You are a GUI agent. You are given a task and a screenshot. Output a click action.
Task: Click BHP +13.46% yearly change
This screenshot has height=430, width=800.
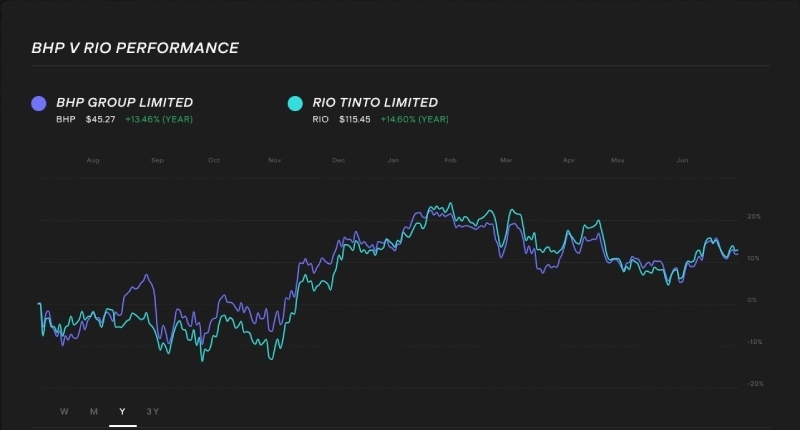click(159, 119)
